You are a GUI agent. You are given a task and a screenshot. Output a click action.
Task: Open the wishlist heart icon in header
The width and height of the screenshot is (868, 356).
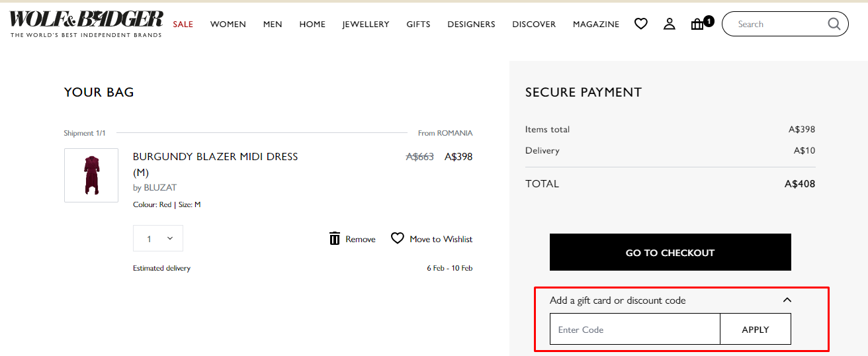(640, 24)
